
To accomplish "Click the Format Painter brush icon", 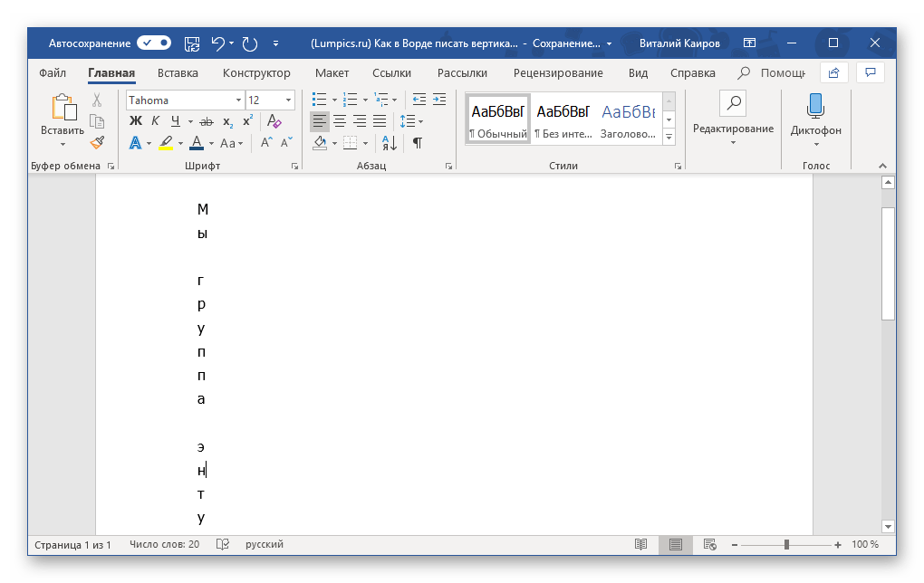I will coord(97,142).
